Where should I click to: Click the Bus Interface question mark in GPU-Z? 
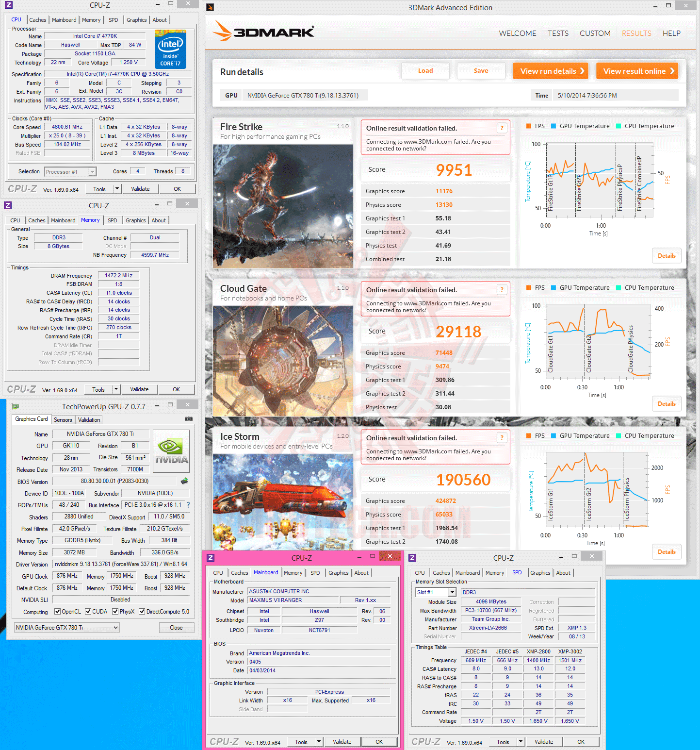[188, 505]
